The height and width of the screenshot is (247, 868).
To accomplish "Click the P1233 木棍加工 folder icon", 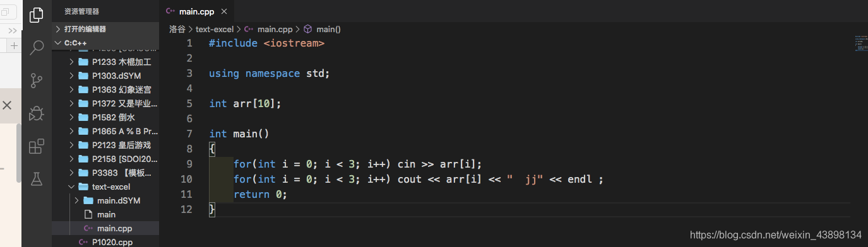I will pos(83,62).
